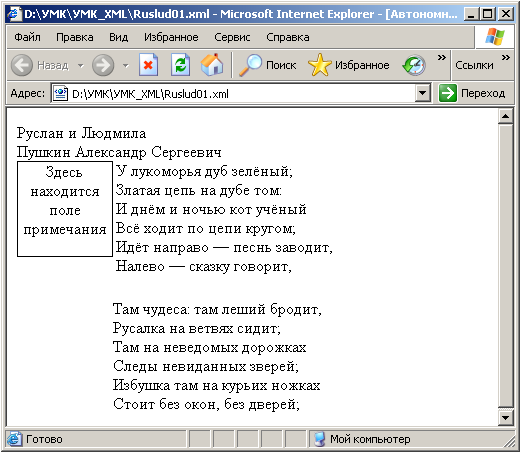This screenshot has height=453, width=521.
Task: Expand Back button history dropdown arrow
Action: pos(81,65)
